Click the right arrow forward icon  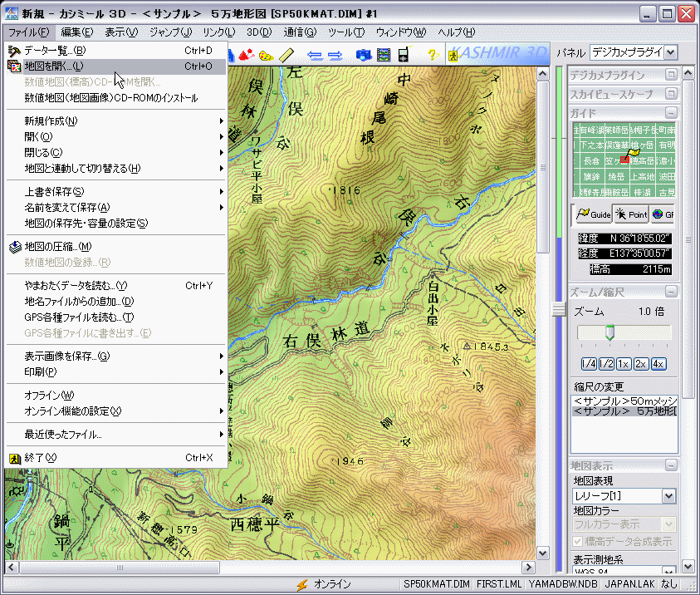click(335, 56)
